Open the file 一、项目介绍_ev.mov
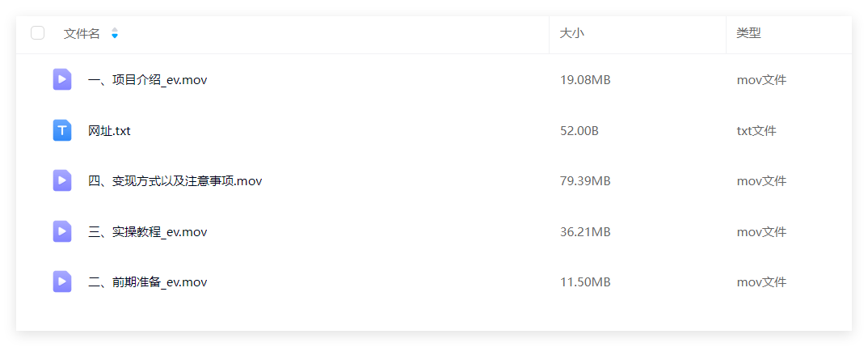The image size is (868, 347). pos(148,80)
